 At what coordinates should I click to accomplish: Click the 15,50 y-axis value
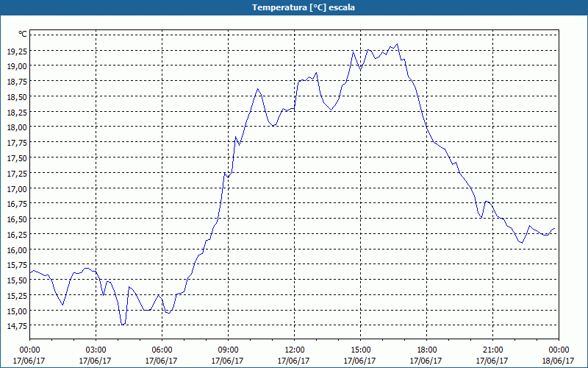coord(17,280)
